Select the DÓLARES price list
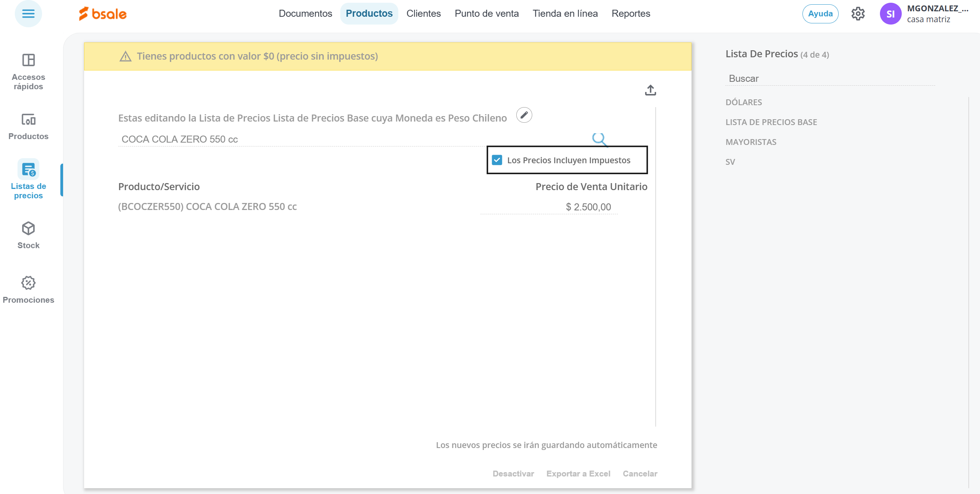 pos(743,102)
